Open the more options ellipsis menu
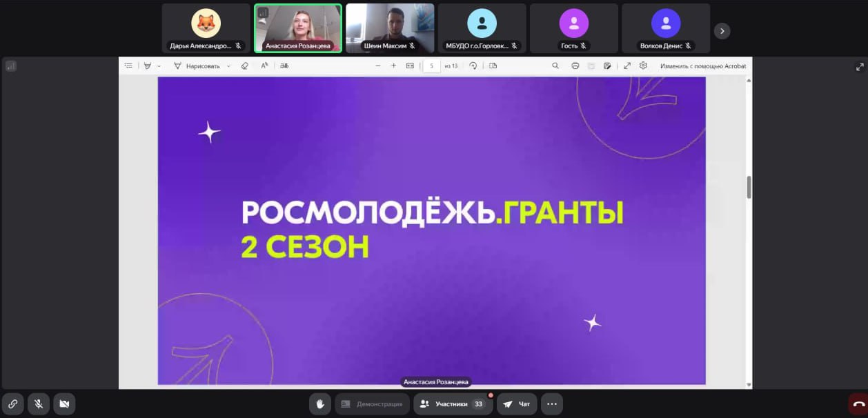This screenshot has height=418, width=868. click(552, 404)
